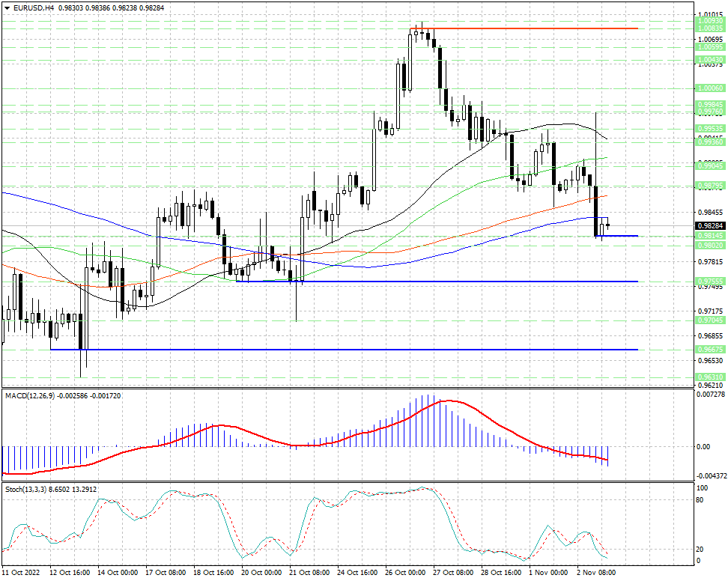Screen dimensions: 728x581
Task: Click the 0.96855 price scale value
Action: [710, 336]
